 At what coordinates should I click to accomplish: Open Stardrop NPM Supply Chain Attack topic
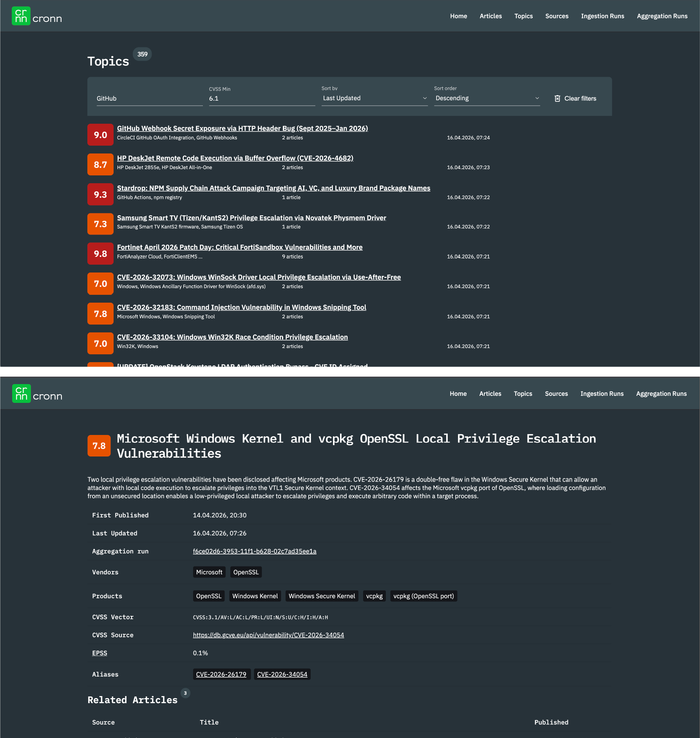click(x=273, y=188)
